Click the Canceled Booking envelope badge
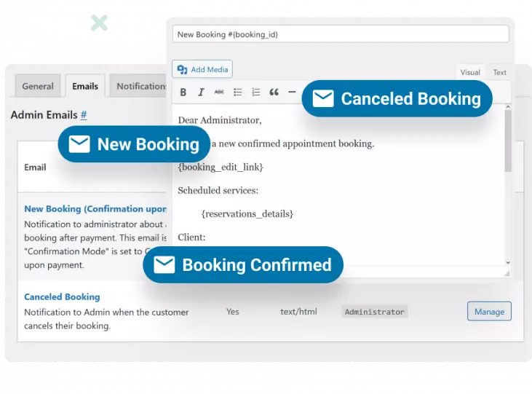 click(x=397, y=99)
